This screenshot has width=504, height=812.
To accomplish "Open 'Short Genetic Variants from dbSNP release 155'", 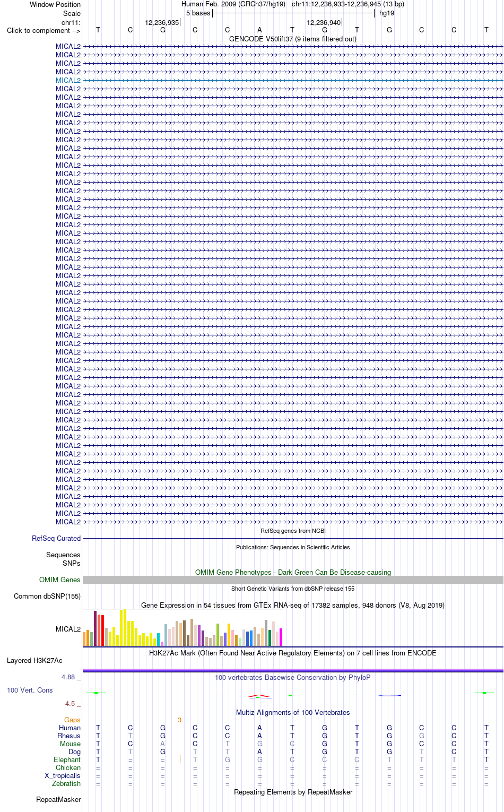I will [293, 589].
